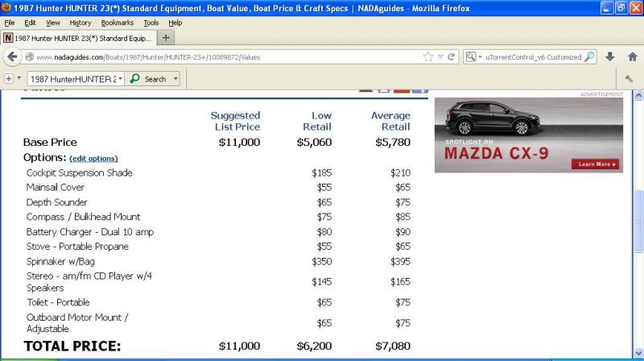This screenshot has width=644, height=361.
Task: Click the $350 Spinnaker low retail value
Action: [321, 262]
